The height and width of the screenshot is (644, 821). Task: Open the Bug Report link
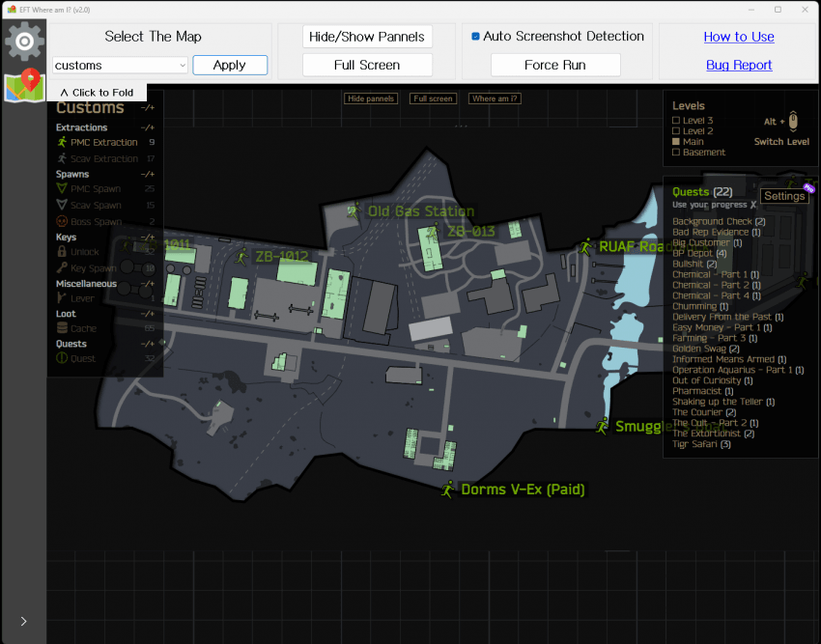[x=739, y=65]
